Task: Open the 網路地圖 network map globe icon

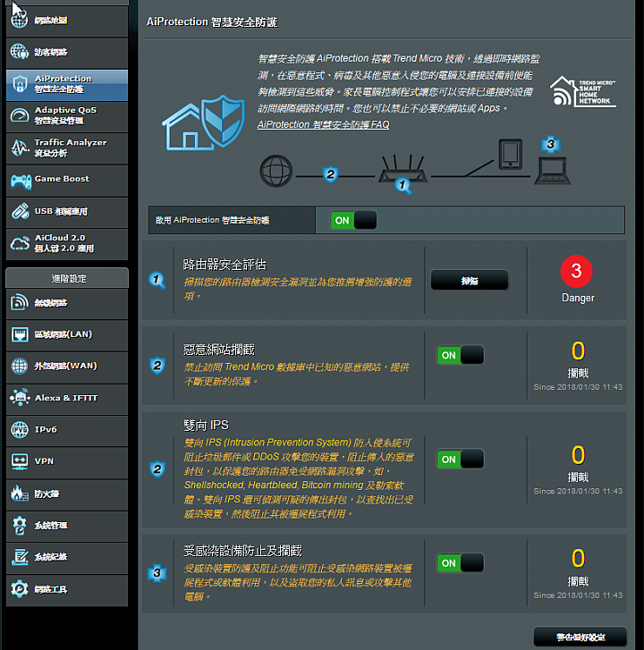Action: (19, 21)
